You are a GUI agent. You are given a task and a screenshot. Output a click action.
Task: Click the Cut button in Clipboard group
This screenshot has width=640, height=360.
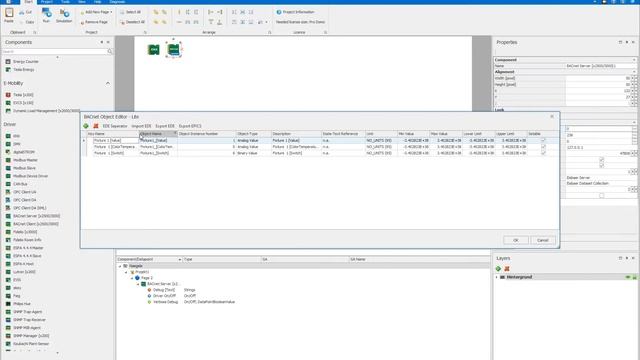click(25, 12)
